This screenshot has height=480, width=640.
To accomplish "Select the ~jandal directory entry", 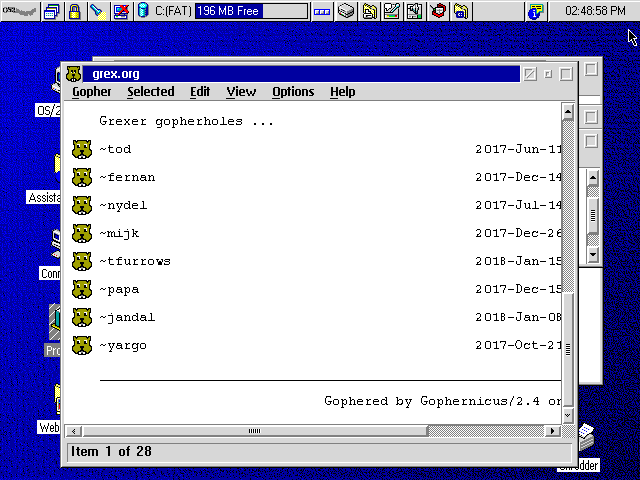I will [127, 318].
